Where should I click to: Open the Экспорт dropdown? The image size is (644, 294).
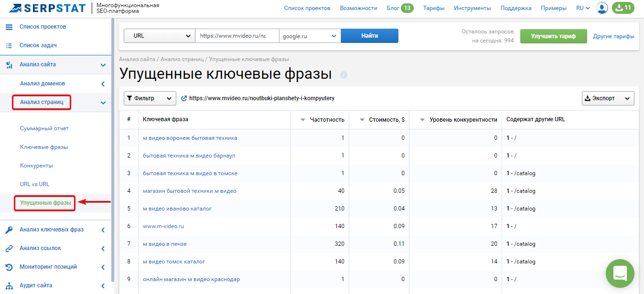pos(608,98)
